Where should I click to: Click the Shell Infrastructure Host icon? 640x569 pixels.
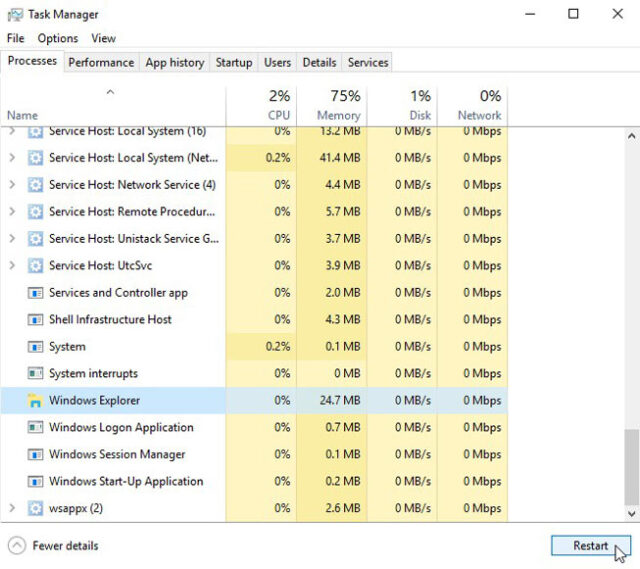click(x=35, y=320)
